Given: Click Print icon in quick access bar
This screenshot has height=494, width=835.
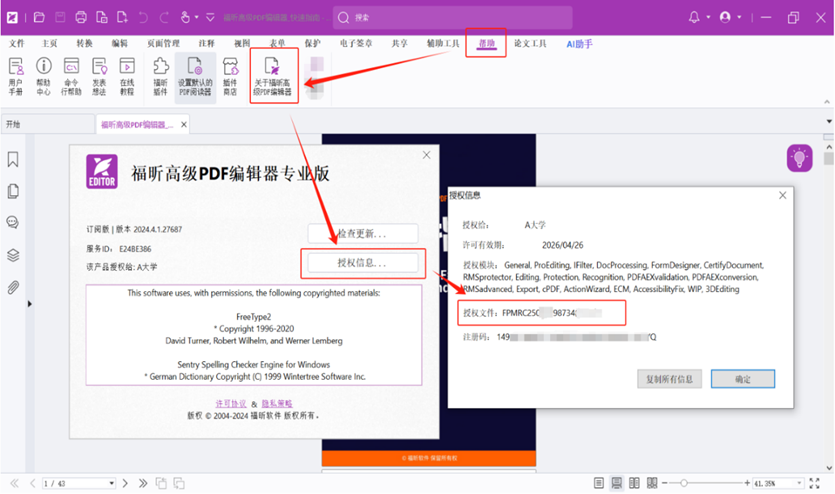Looking at the screenshot, I should (81, 18).
